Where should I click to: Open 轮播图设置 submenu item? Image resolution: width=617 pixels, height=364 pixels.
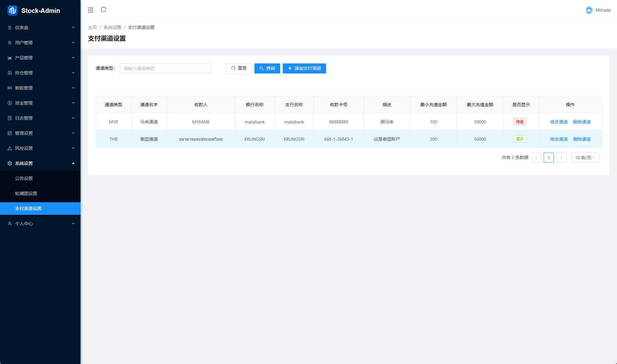[x=26, y=193]
